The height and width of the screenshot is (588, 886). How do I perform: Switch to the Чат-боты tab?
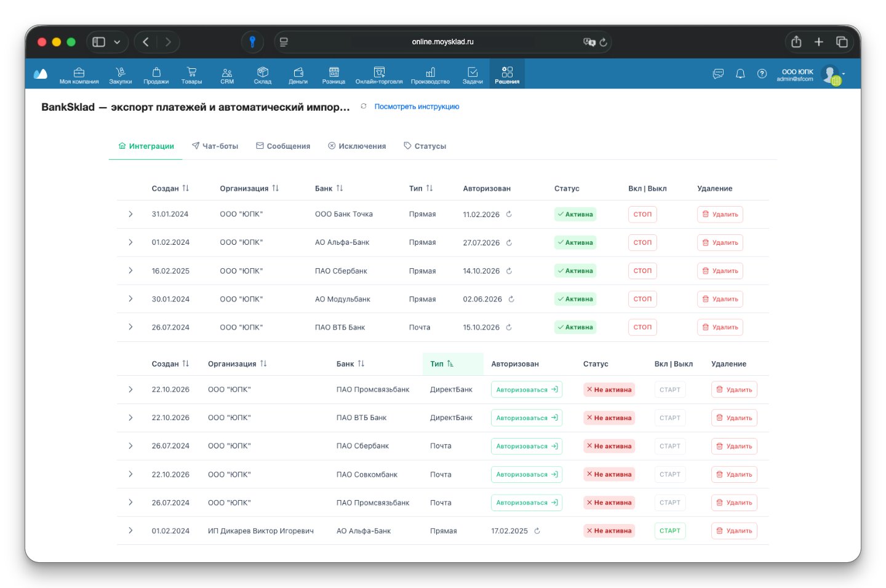tap(215, 146)
